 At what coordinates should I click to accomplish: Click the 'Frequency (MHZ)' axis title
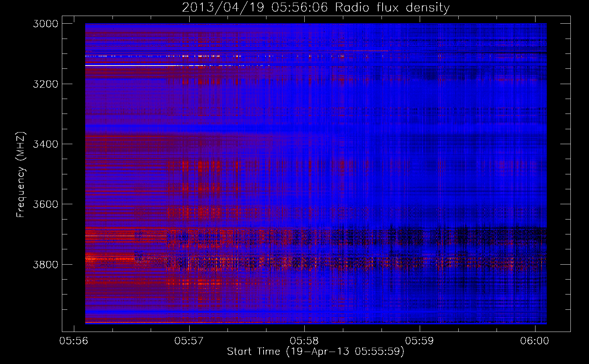[x=21, y=174]
